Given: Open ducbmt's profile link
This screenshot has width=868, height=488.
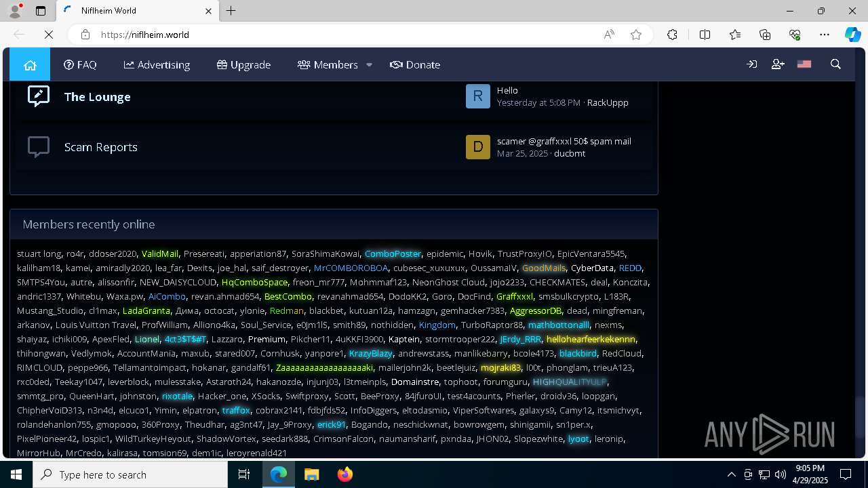Looking at the screenshot, I should (570, 153).
